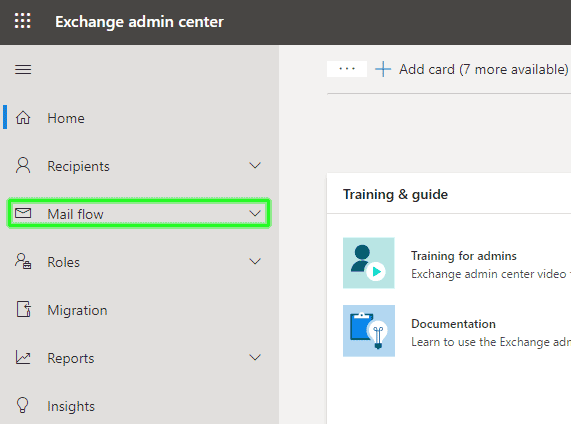
Task: Expand the Mail flow chevron
Action: coord(255,213)
